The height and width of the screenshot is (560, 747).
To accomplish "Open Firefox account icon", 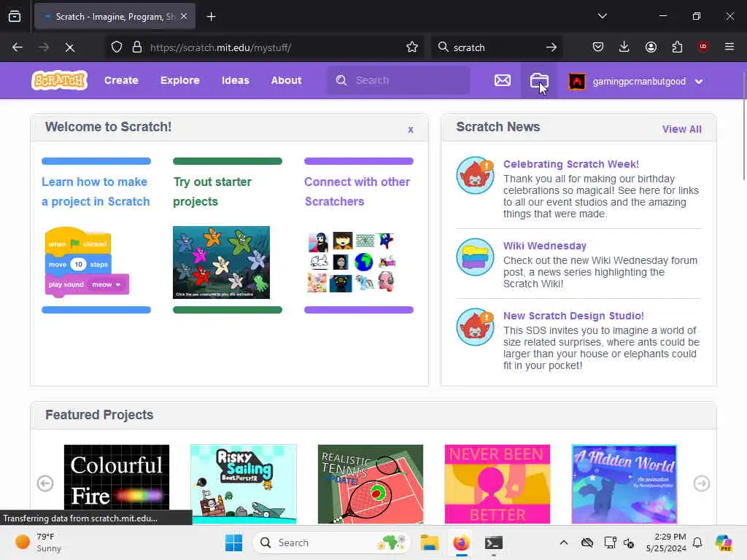I will (x=651, y=47).
